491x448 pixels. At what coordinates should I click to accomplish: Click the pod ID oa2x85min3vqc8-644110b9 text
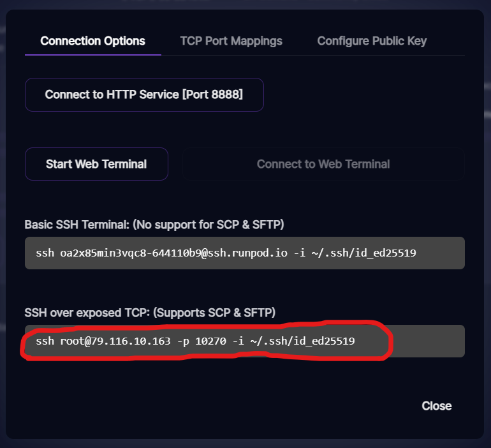pyautogui.click(x=131, y=253)
